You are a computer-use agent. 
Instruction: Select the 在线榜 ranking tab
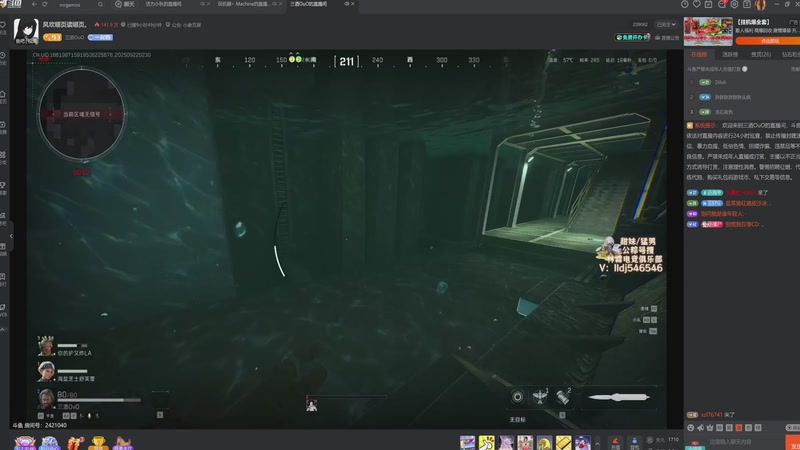tap(699, 55)
